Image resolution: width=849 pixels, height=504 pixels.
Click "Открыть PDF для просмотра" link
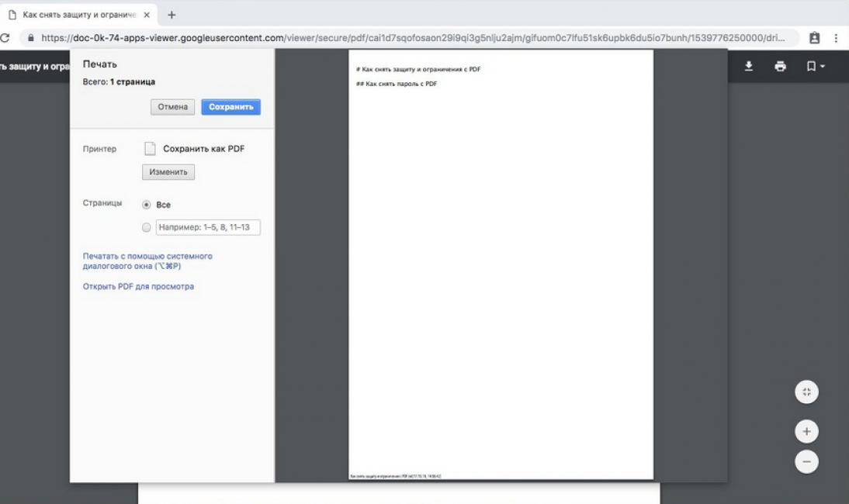138,287
